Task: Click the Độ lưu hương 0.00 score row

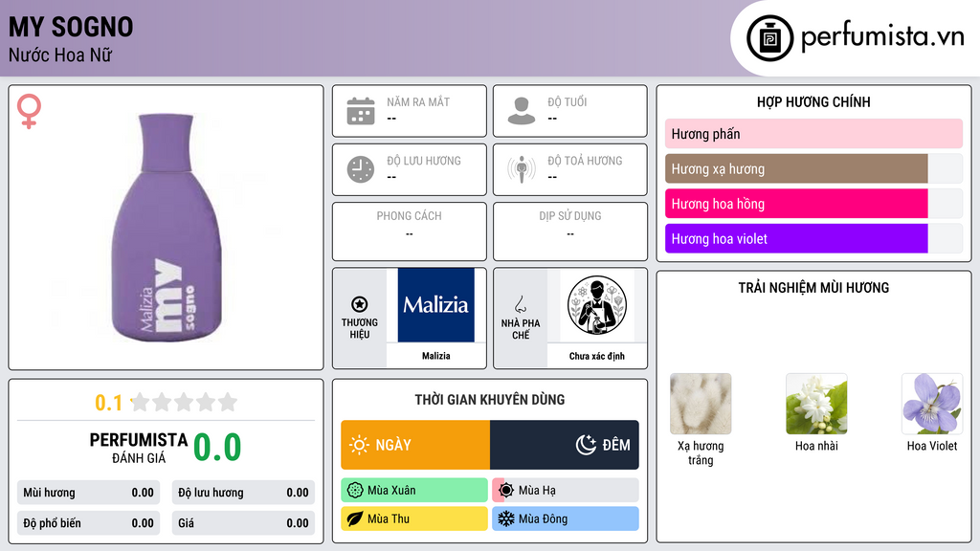Action: point(243,493)
